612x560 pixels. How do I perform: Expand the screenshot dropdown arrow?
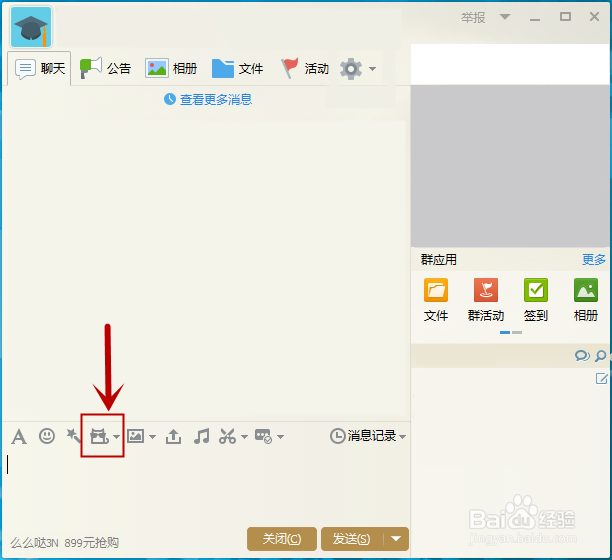244,437
